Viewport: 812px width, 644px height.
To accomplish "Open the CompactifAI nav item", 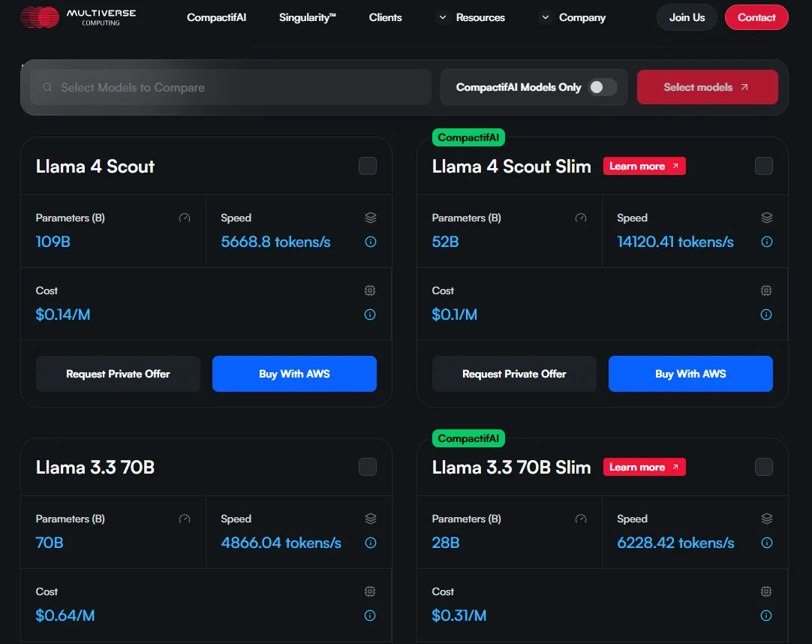I will [x=216, y=17].
